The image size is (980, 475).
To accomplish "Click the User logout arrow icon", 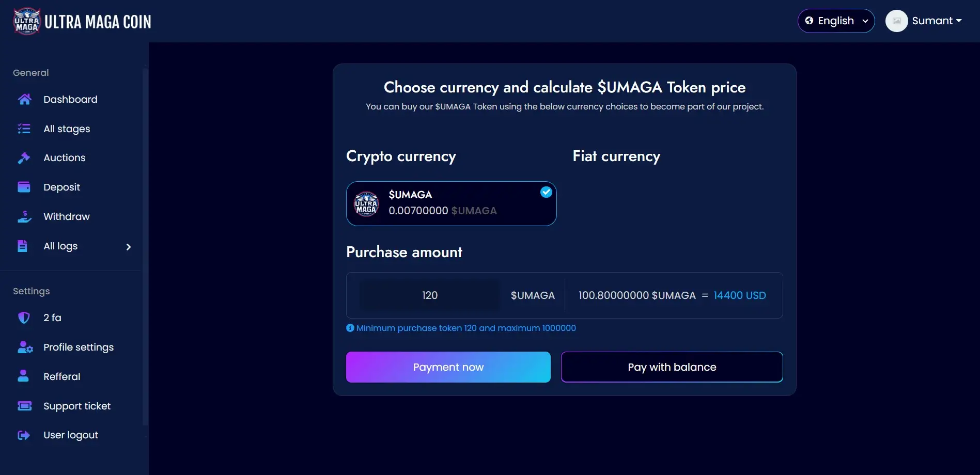I will pyautogui.click(x=24, y=435).
